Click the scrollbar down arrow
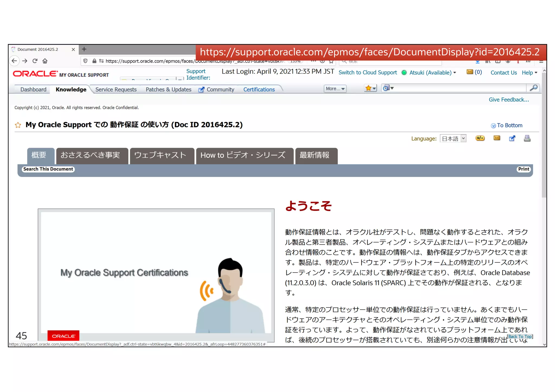 pyautogui.click(x=544, y=344)
